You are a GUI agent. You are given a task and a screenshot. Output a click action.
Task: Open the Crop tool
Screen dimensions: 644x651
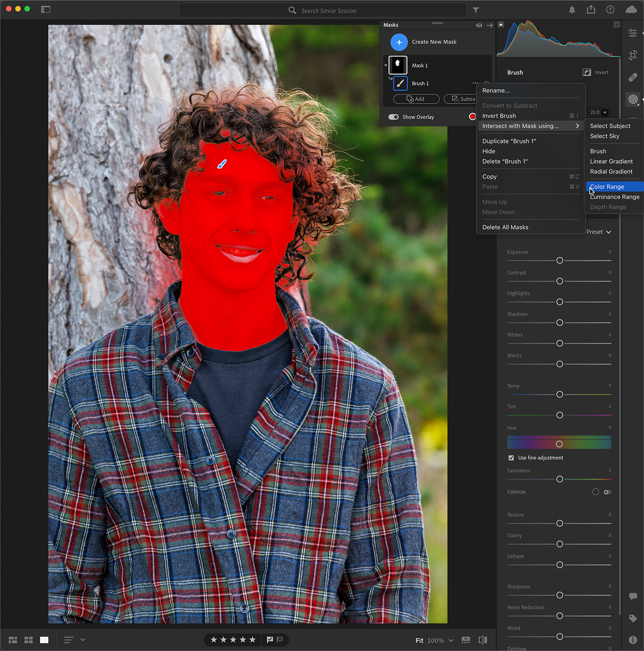click(x=633, y=55)
